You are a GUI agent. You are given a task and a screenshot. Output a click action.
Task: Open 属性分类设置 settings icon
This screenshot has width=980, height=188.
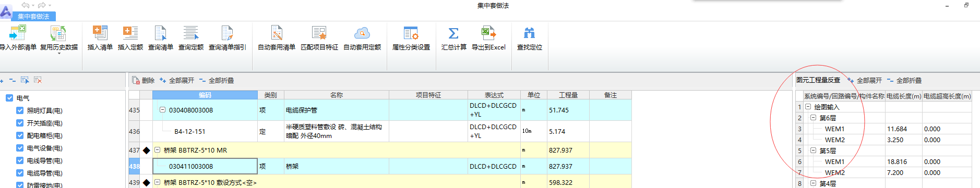pyautogui.click(x=411, y=33)
